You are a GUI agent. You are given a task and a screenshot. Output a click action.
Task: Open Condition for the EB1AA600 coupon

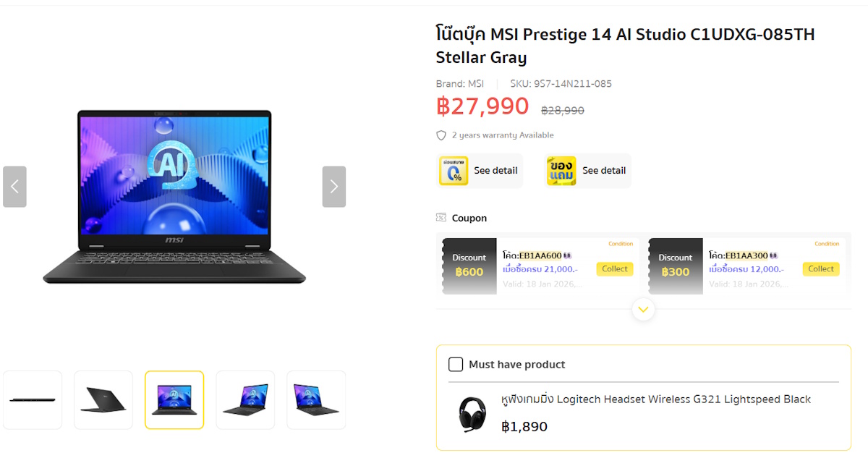click(621, 244)
